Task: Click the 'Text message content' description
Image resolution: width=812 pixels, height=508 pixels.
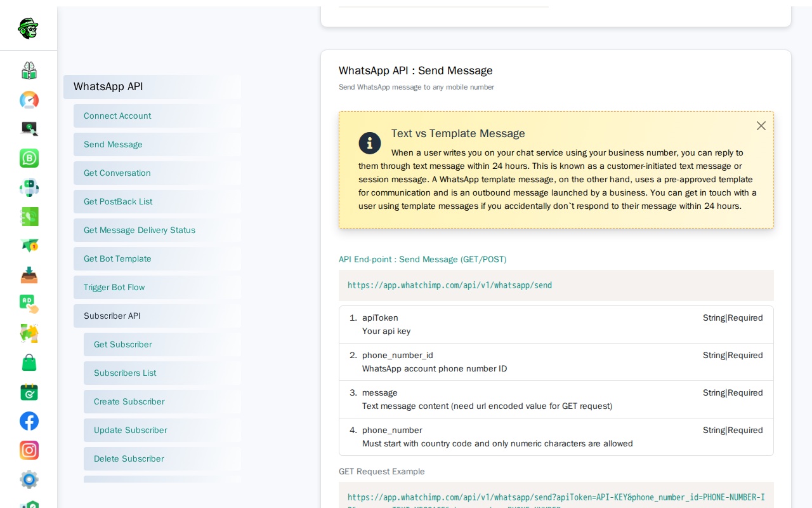Action: click(487, 406)
